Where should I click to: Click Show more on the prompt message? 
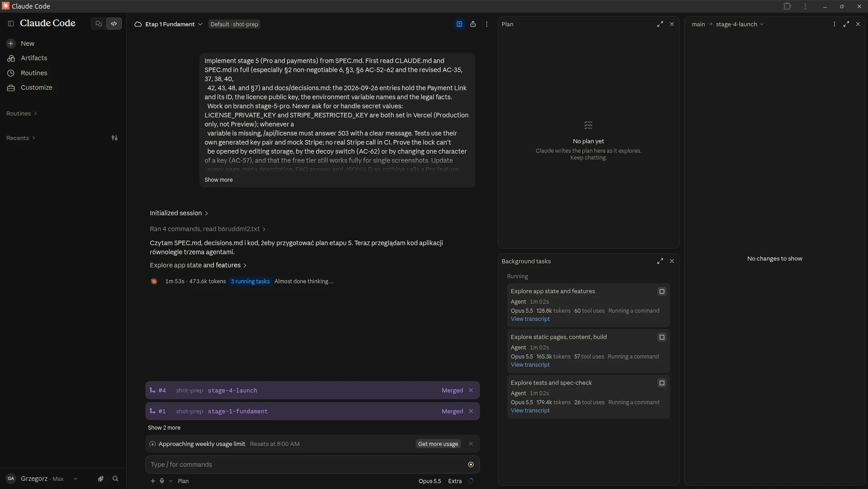tap(219, 180)
